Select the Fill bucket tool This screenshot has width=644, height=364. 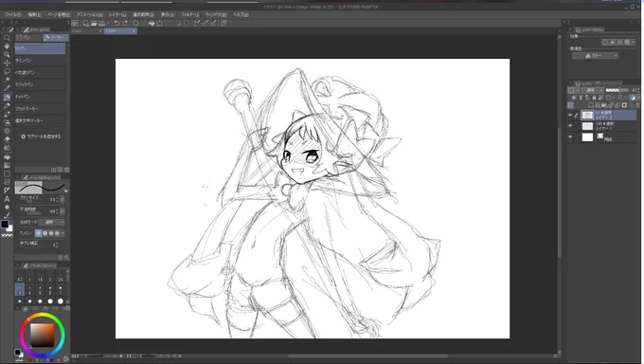tap(7, 156)
